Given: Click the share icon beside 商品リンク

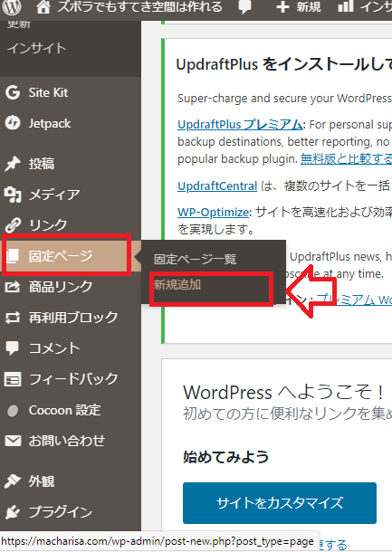Looking at the screenshot, I should 13,287.
